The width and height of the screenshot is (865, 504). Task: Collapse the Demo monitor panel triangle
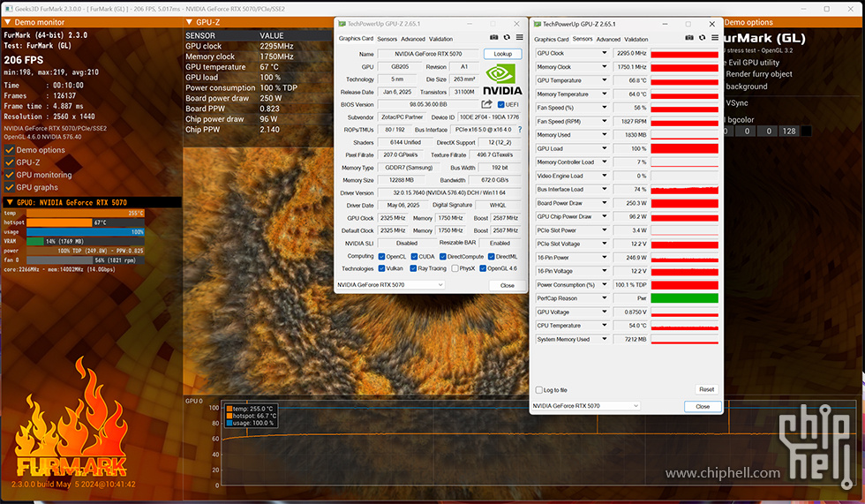[8, 22]
